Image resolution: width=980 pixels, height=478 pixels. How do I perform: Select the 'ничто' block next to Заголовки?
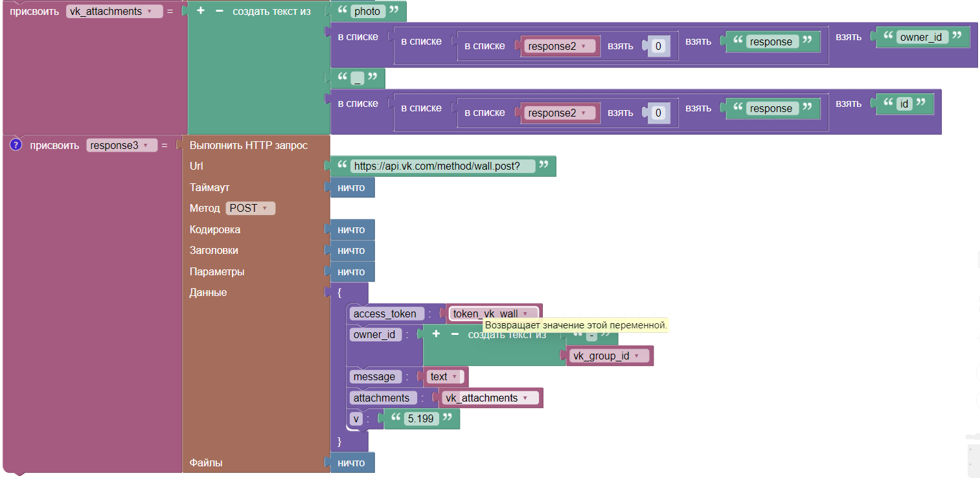[351, 251]
